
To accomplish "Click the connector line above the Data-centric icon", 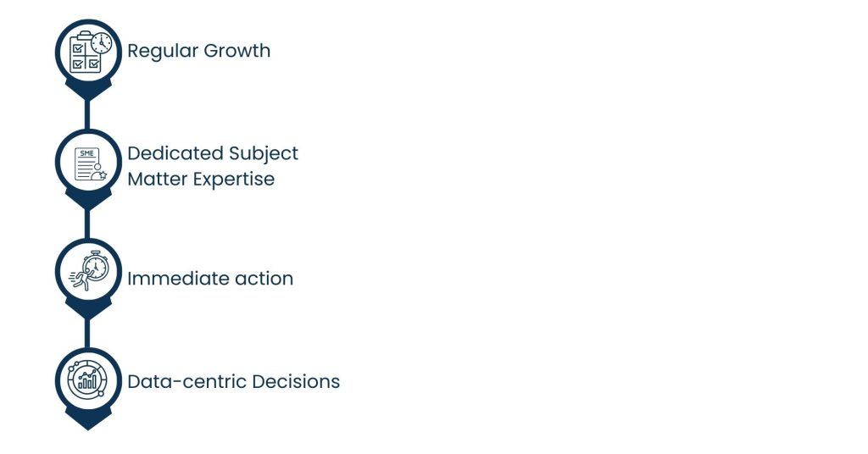I will pyautogui.click(x=87, y=334).
